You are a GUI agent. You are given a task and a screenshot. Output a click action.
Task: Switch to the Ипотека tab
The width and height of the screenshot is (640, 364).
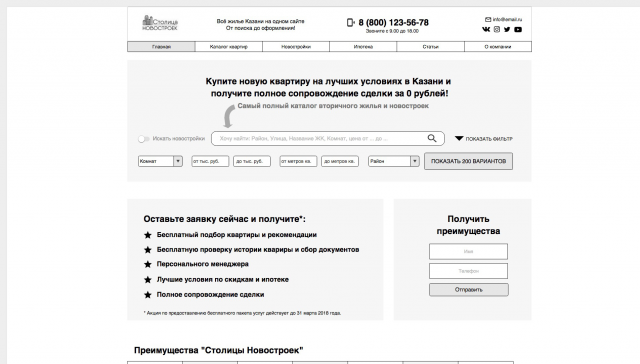363,47
